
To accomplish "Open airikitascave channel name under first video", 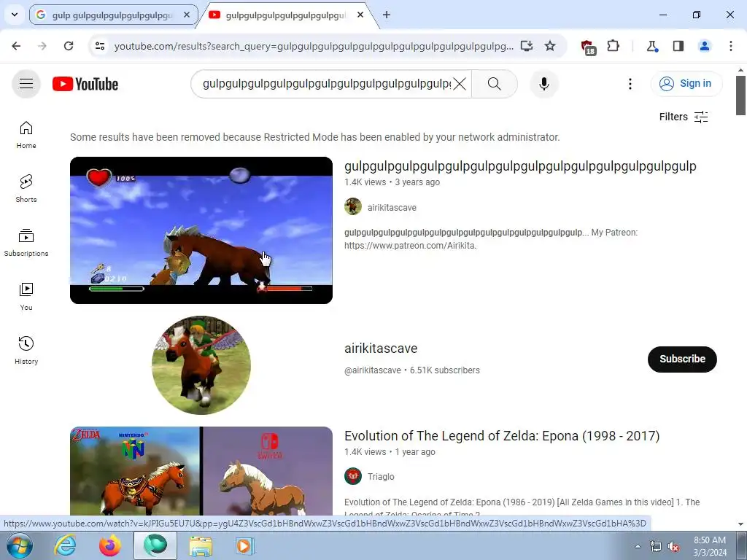I will [x=392, y=208].
